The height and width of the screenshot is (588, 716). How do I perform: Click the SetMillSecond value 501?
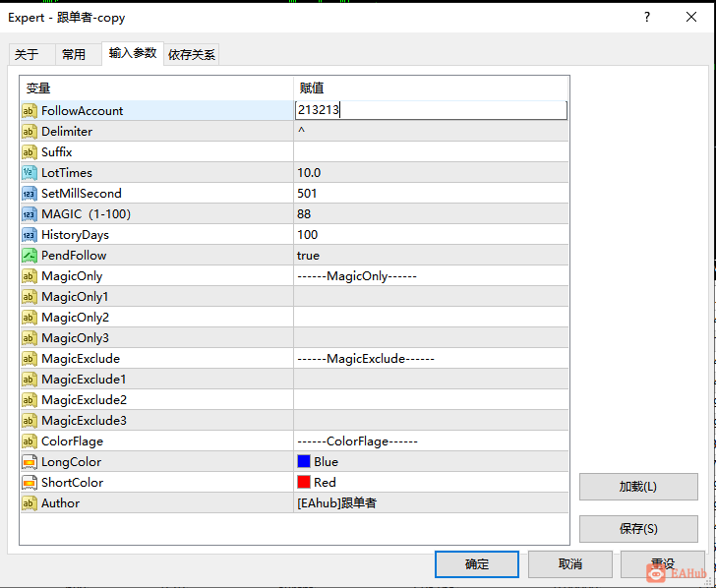tap(307, 194)
